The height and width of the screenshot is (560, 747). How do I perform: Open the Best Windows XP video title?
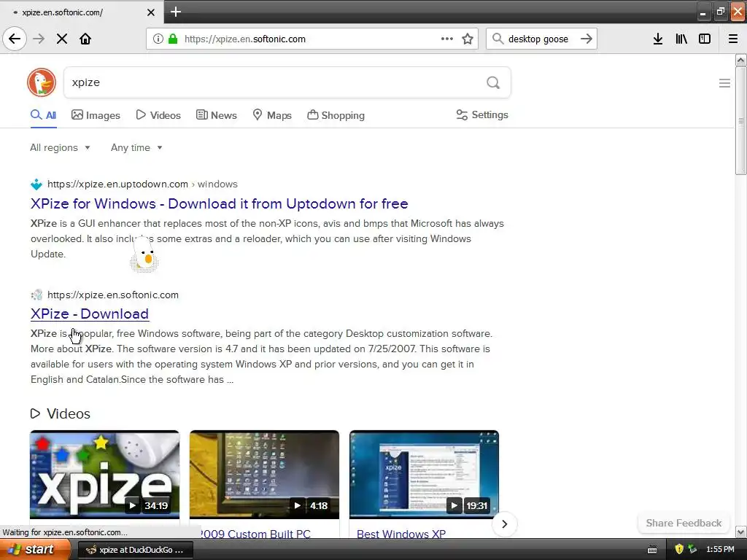[x=401, y=534]
